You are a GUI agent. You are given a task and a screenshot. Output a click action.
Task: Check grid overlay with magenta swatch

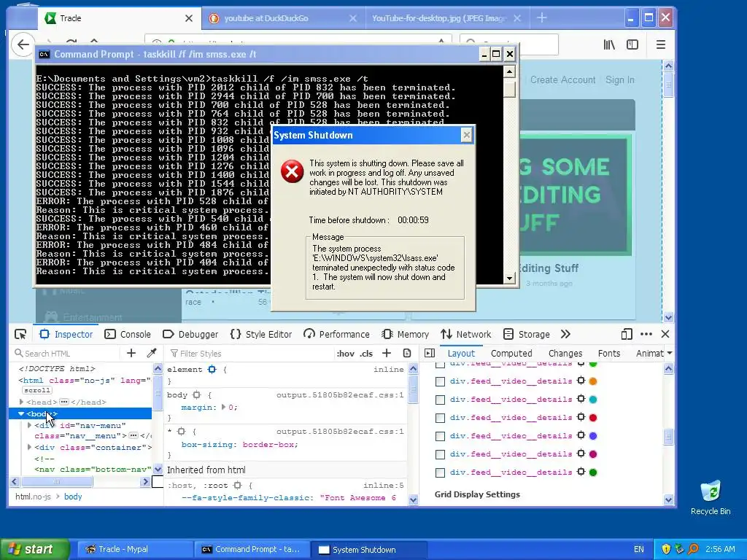(x=440, y=454)
